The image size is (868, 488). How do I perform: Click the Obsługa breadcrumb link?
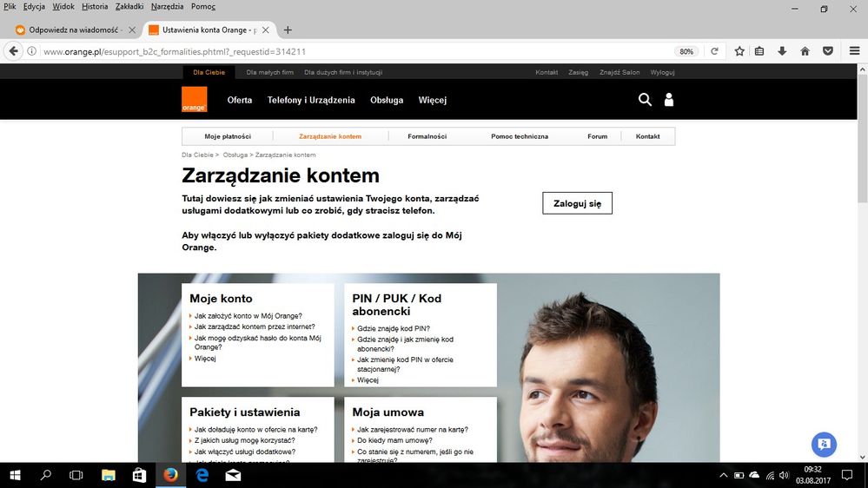235,155
